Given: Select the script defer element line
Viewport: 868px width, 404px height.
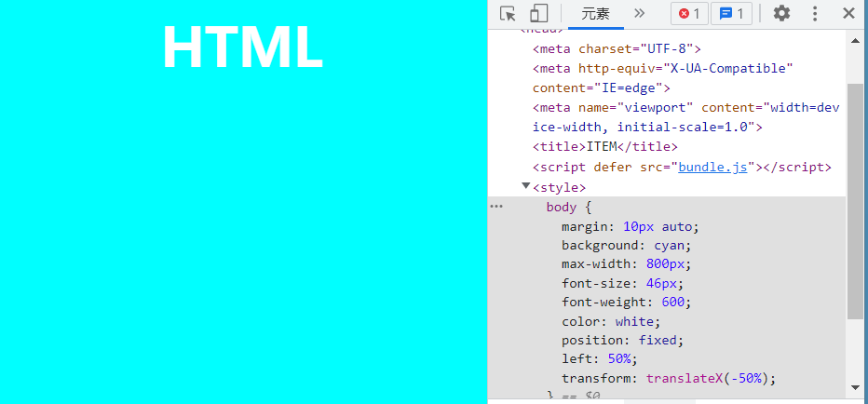Looking at the screenshot, I should coord(682,167).
